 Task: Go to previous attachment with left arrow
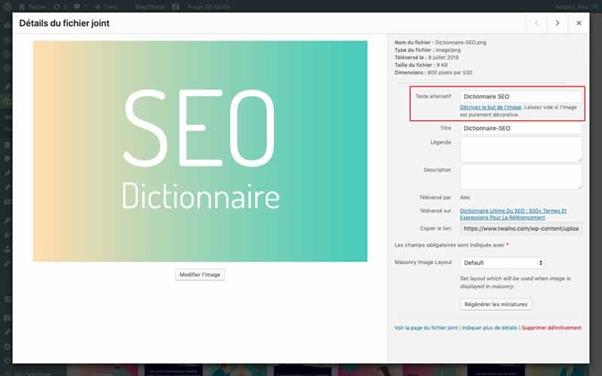(536, 23)
